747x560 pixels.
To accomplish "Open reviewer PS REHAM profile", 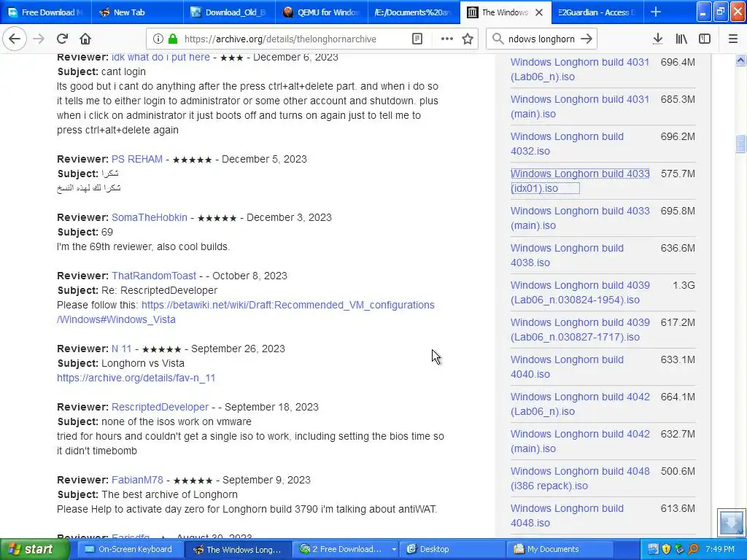I will coord(136,159).
